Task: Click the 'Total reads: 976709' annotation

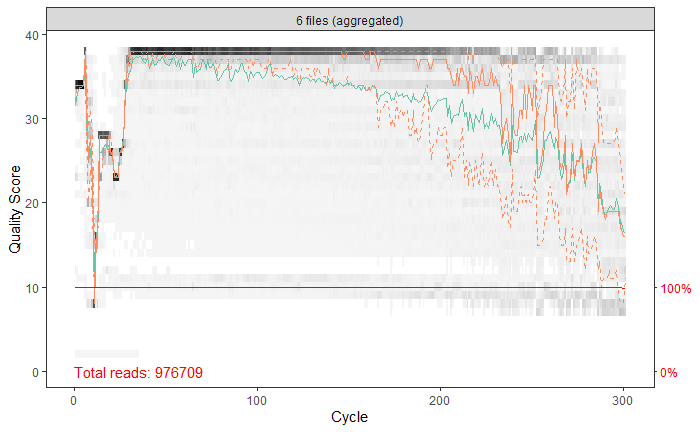Action: coord(138,373)
